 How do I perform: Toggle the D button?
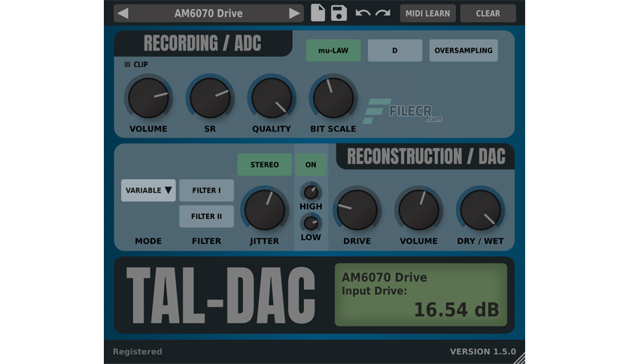pos(395,50)
